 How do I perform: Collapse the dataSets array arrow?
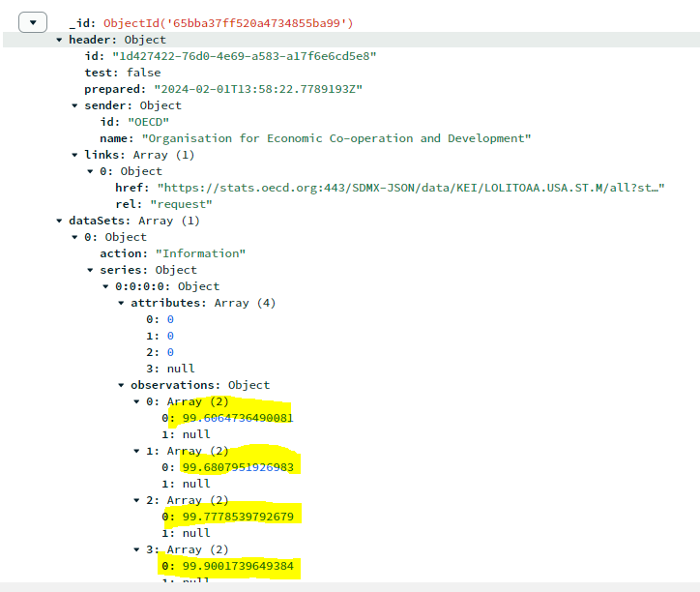(60, 221)
